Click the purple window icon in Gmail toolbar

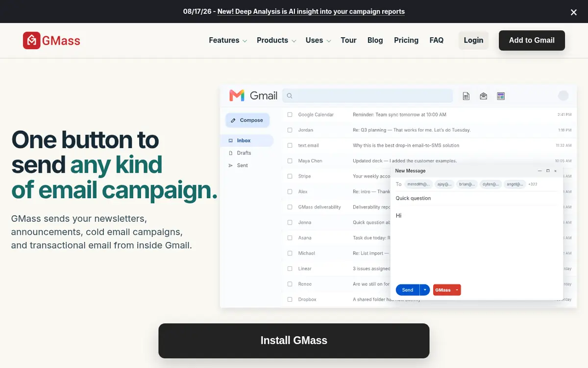pyautogui.click(x=500, y=96)
